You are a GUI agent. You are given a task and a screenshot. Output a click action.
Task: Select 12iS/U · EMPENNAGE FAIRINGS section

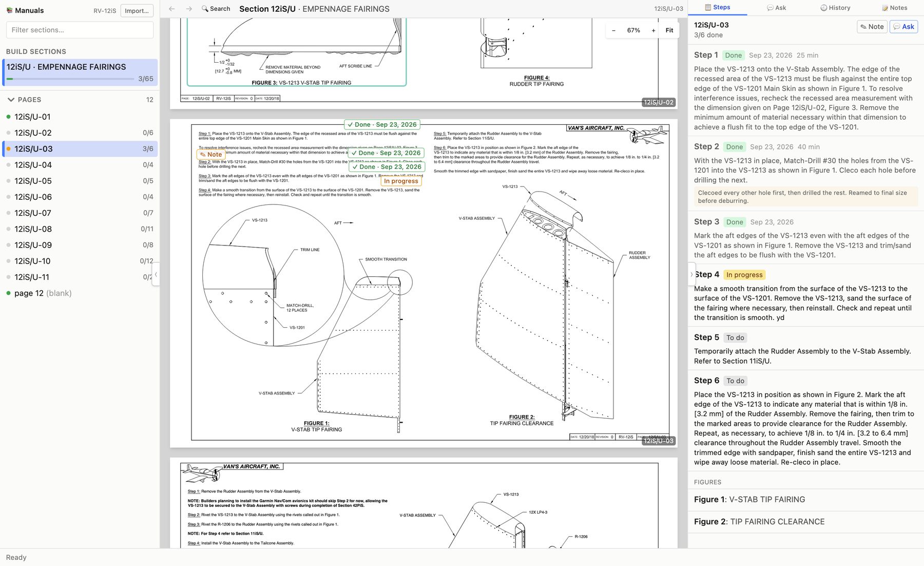coord(80,72)
